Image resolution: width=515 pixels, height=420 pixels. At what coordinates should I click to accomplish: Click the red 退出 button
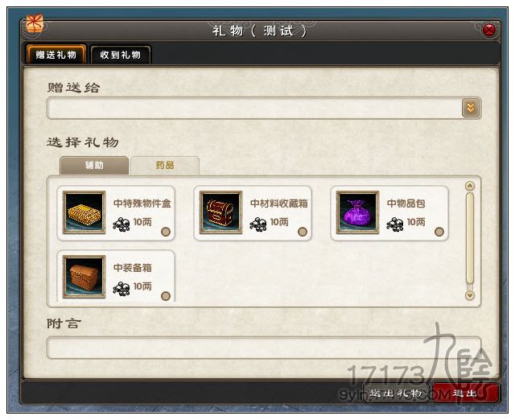[x=465, y=393]
